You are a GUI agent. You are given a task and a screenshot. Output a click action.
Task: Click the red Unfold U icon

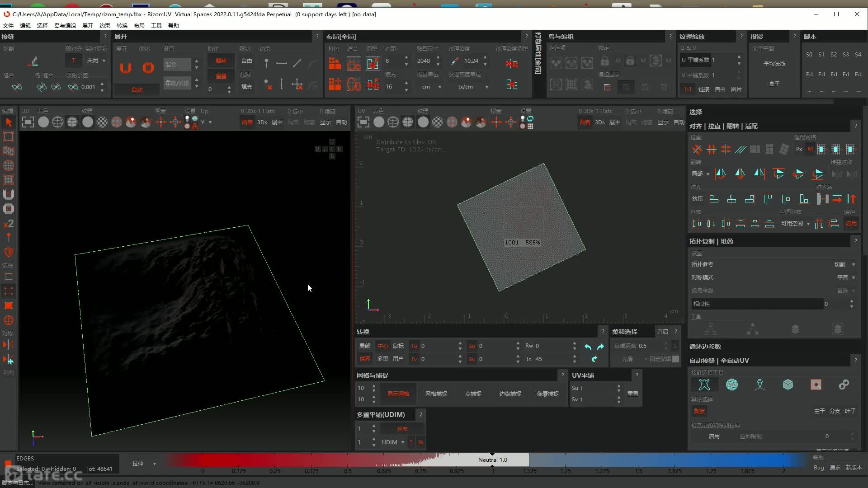[125, 68]
